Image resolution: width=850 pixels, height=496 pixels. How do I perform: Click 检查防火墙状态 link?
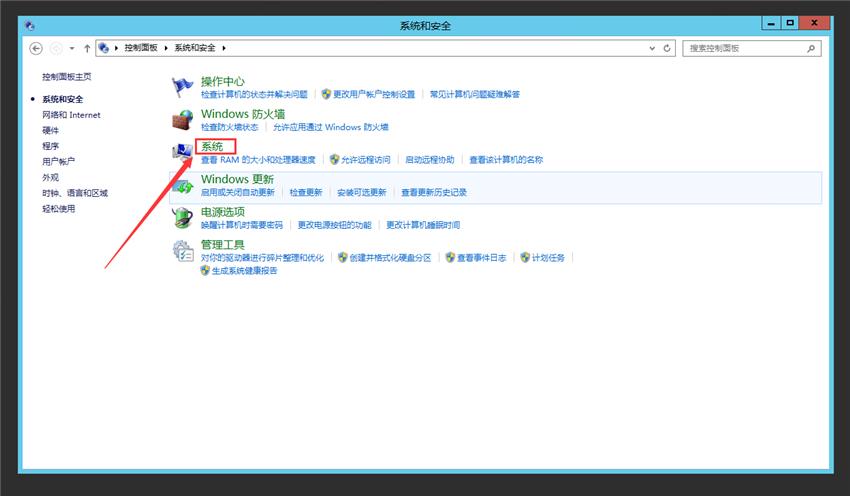229,127
